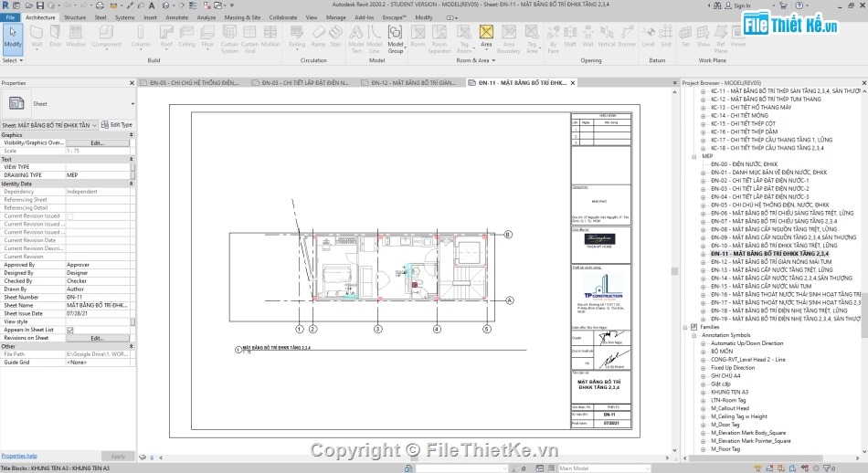The image size is (868, 473).
Task: Select the Floor tool
Action: point(207,36)
